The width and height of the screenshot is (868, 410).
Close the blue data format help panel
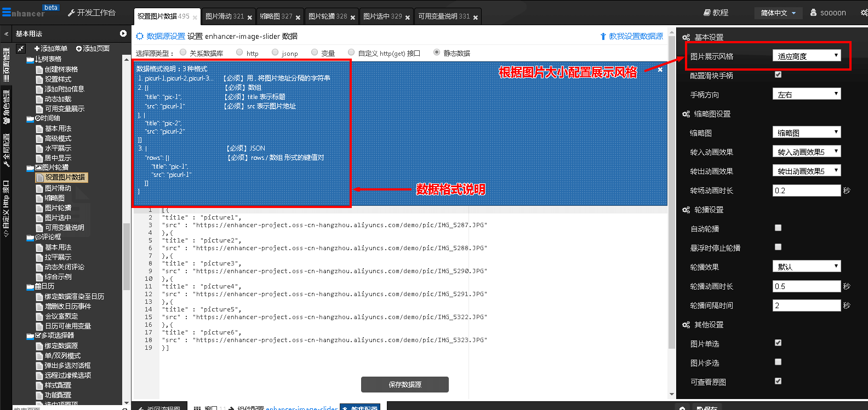660,70
